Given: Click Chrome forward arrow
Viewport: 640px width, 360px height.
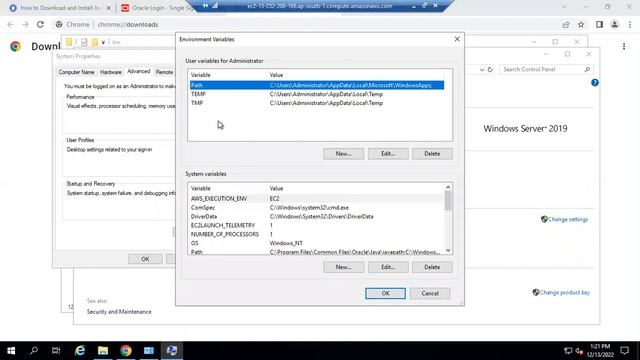Looking at the screenshot, I should [25, 24].
